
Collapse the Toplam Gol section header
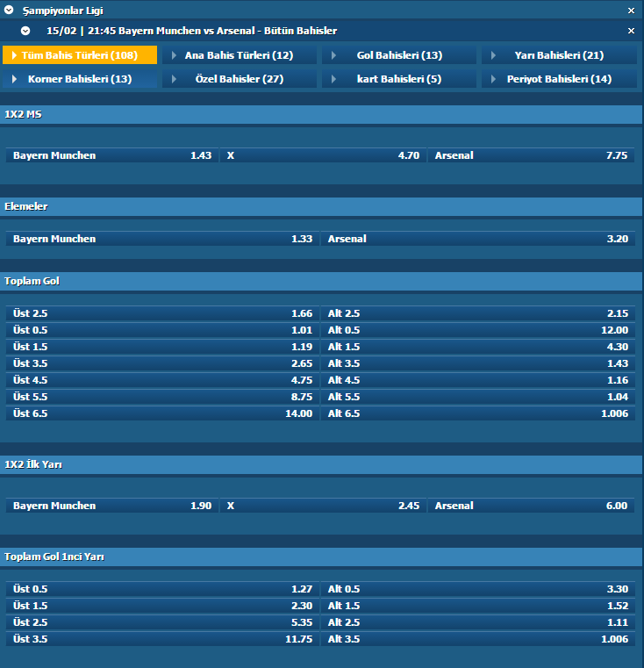(321, 281)
